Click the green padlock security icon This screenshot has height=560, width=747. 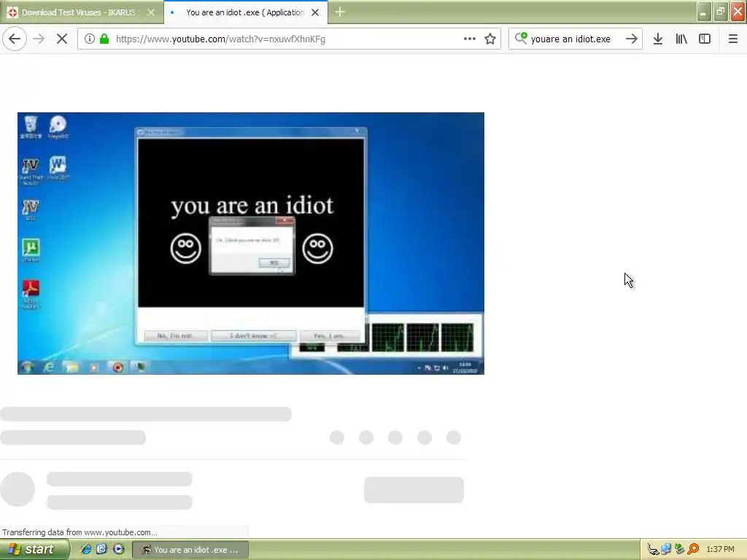click(104, 39)
